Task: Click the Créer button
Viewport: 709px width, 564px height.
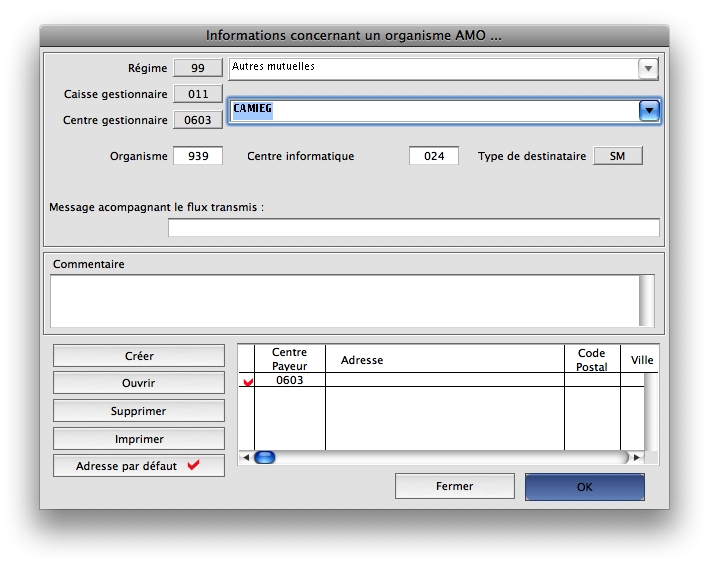Action: [139, 356]
